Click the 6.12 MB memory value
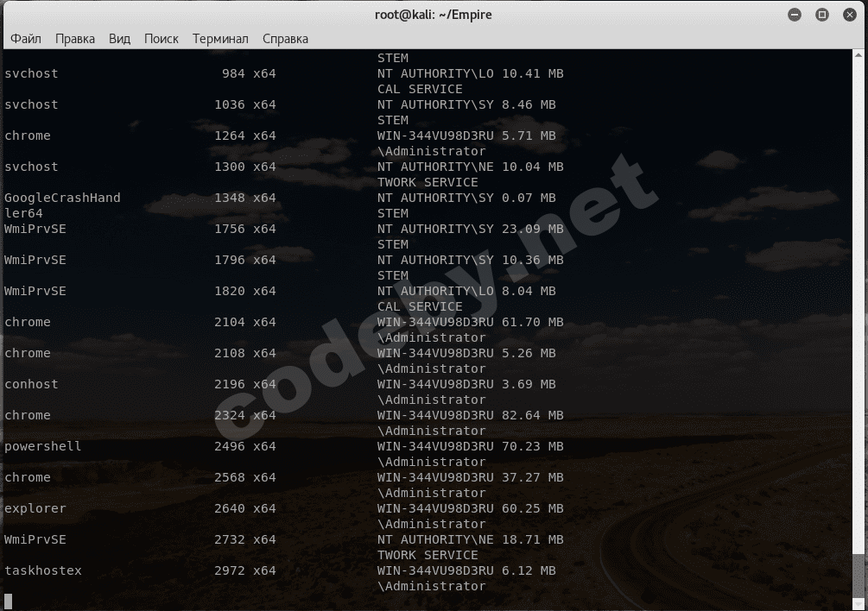The height and width of the screenshot is (611, 868). point(529,570)
